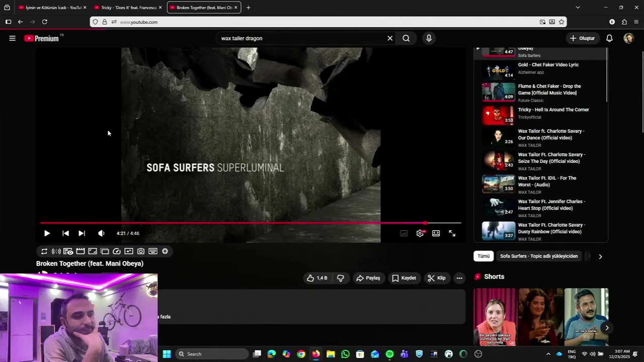Open YouTube notifications bell

pyautogui.click(x=609, y=38)
